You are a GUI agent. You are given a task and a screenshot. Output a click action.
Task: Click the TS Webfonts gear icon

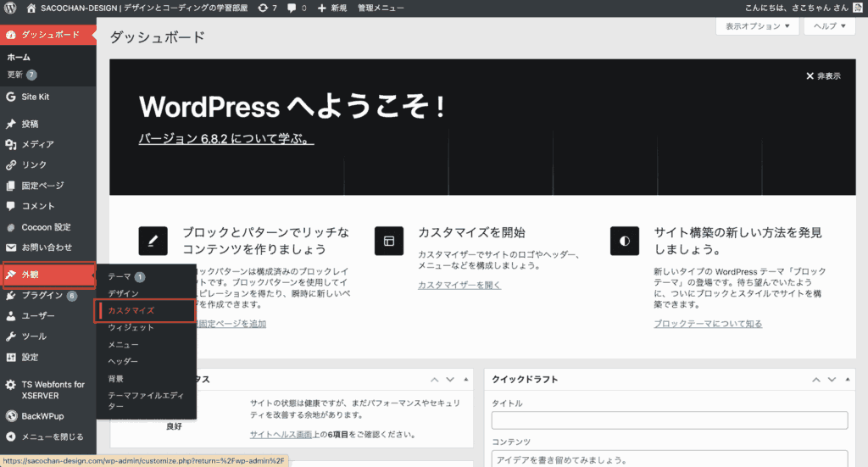[10, 385]
